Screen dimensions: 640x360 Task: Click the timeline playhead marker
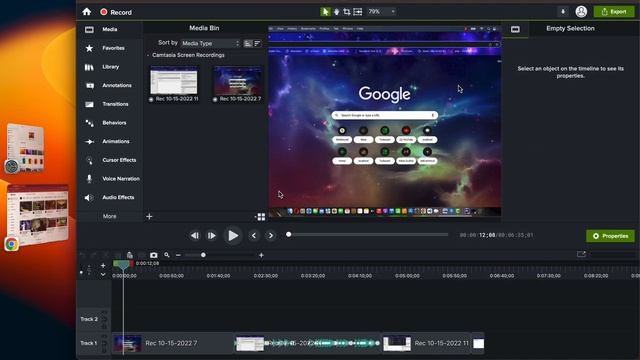coord(122,265)
